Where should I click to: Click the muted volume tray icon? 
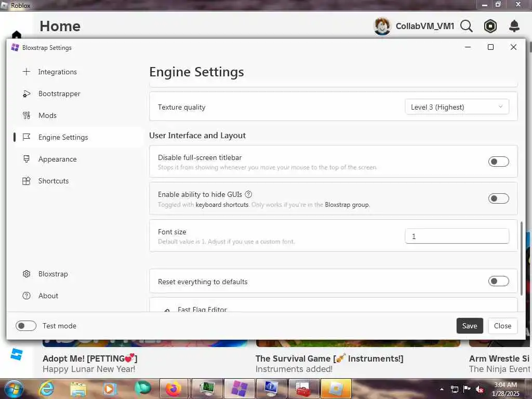pos(480,389)
